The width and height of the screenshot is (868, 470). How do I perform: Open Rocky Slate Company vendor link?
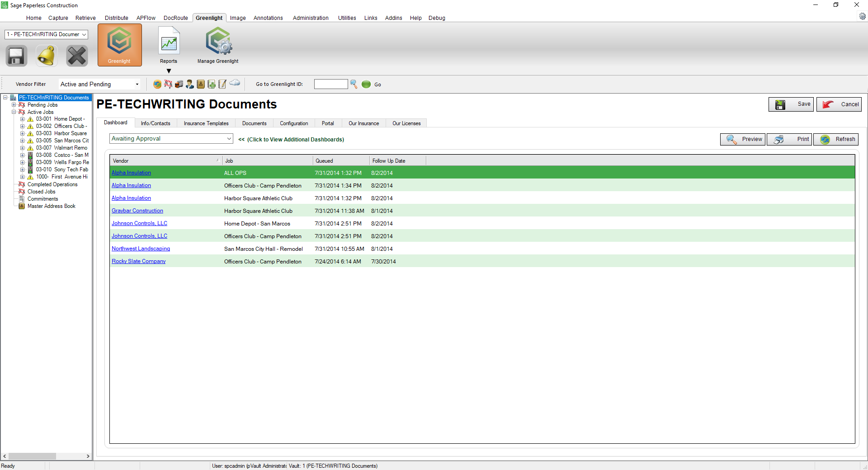coord(138,261)
